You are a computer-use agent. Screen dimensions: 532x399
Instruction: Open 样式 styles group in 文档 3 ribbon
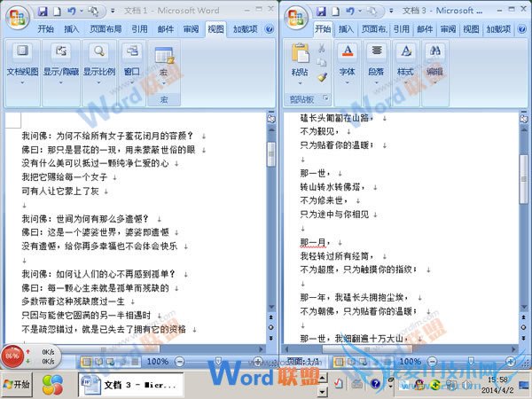pos(405,73)
